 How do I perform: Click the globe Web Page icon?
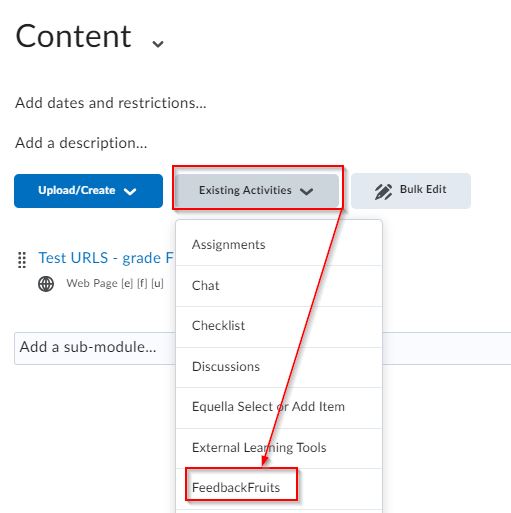pyautogui.click(x=46, y=284)
